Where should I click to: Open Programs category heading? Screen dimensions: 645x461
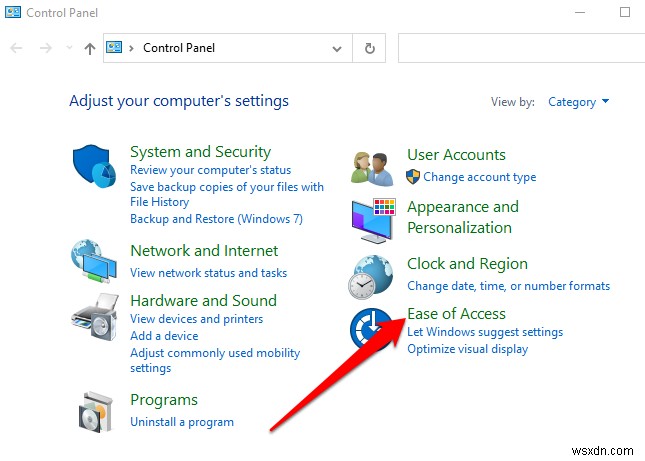(164, 400)
